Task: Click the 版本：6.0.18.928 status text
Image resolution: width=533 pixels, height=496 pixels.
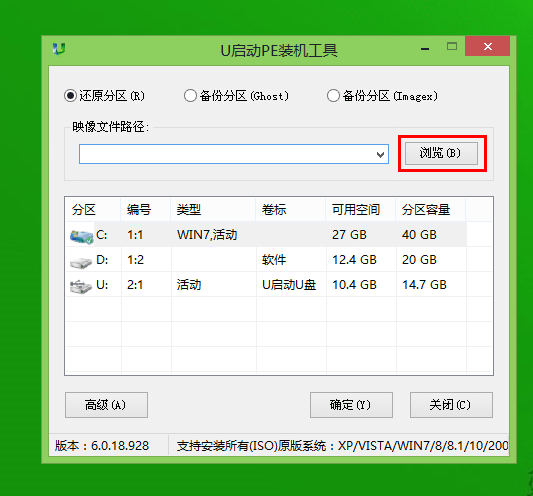Action: [x=102, y=446]
